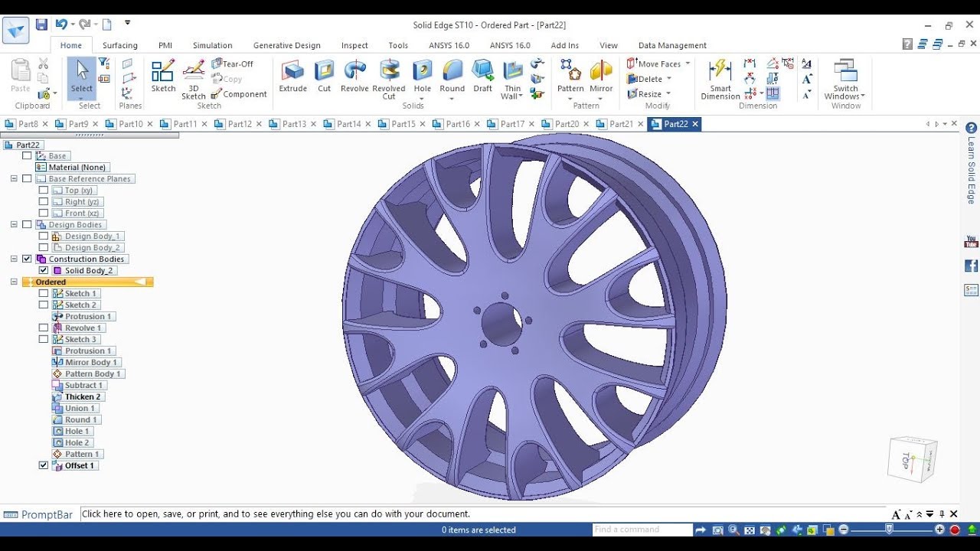
Task: Toggle the Base checkbox
Action: pyautogui.click(x=28, y=155)
